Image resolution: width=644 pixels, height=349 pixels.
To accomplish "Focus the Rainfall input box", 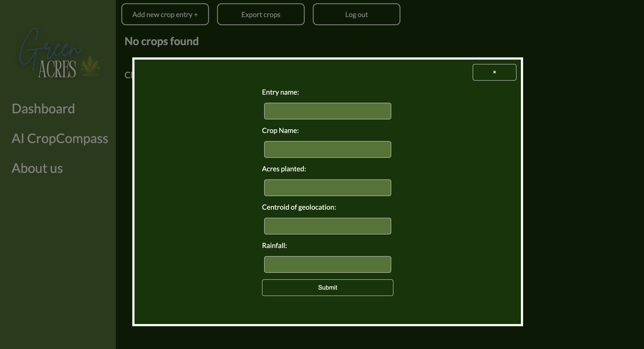I will (x=327, y=264).
